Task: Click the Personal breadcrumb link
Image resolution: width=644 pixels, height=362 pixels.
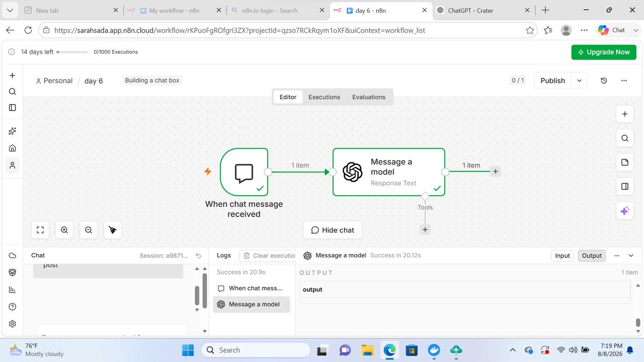Action: pyautogui.click(x=54, y=80)
